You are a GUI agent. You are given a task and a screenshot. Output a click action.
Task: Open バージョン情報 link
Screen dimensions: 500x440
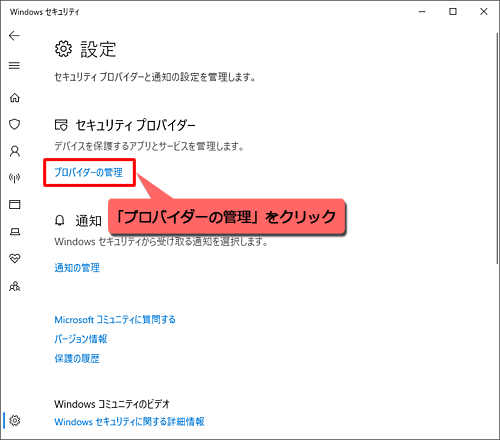coord(81,339)
